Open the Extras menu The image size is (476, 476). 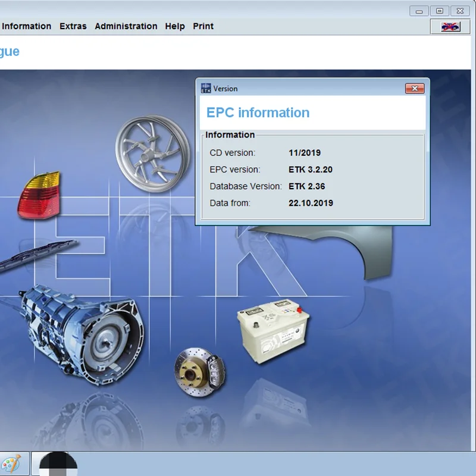point(73,26)
